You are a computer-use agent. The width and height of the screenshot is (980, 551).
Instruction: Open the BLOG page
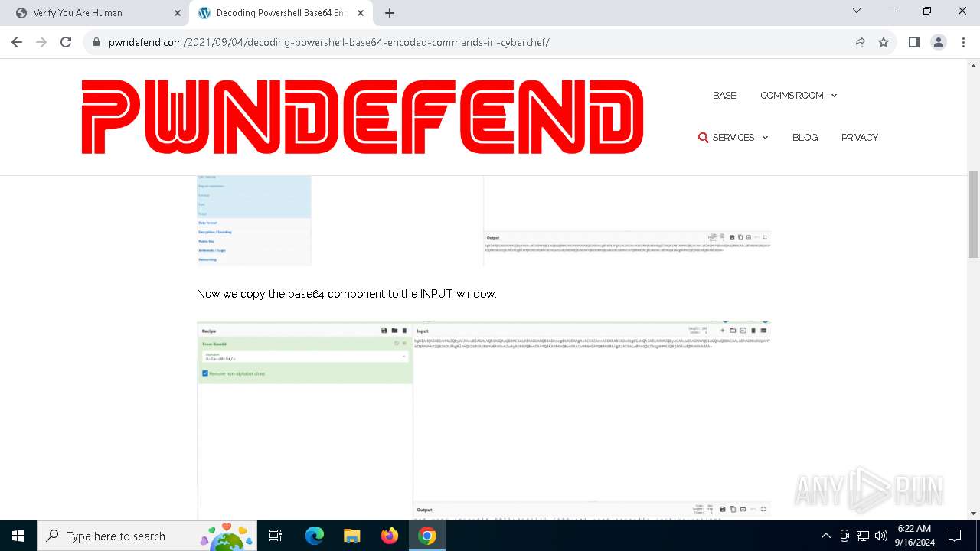(x=805, y=137)
